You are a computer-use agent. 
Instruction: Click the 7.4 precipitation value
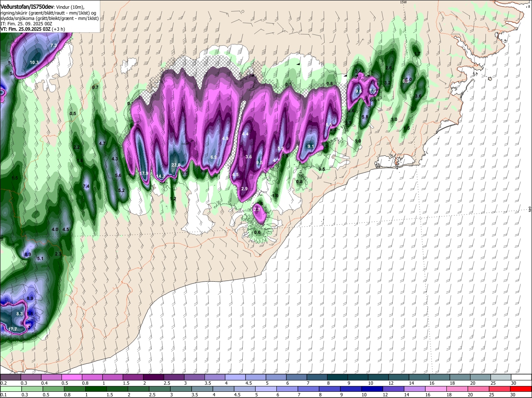[86, 187]
